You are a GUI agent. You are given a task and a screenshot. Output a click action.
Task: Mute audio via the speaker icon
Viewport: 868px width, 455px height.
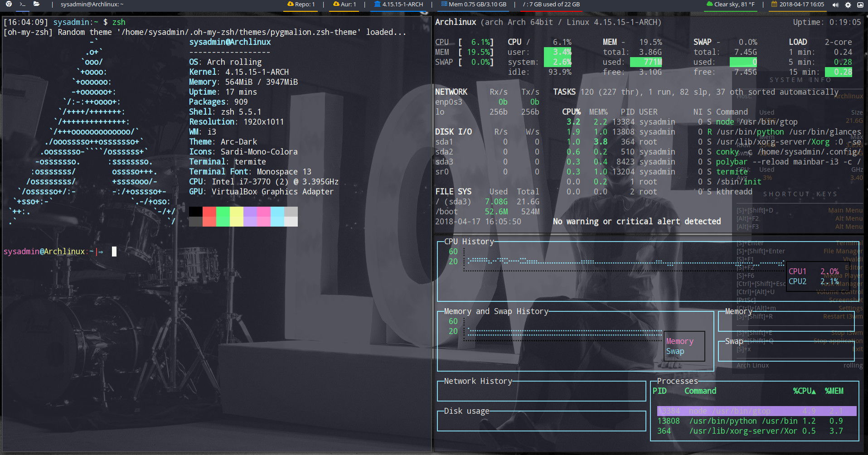point(835,5)
